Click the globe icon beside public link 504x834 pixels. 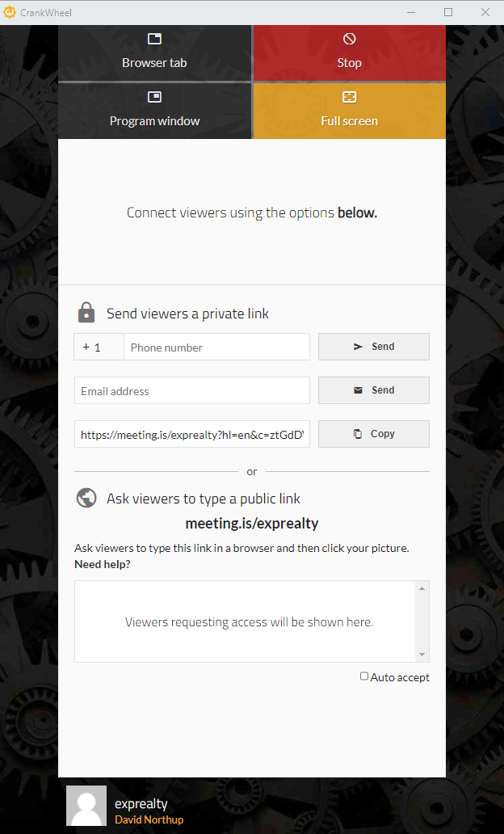pos(86,499)
